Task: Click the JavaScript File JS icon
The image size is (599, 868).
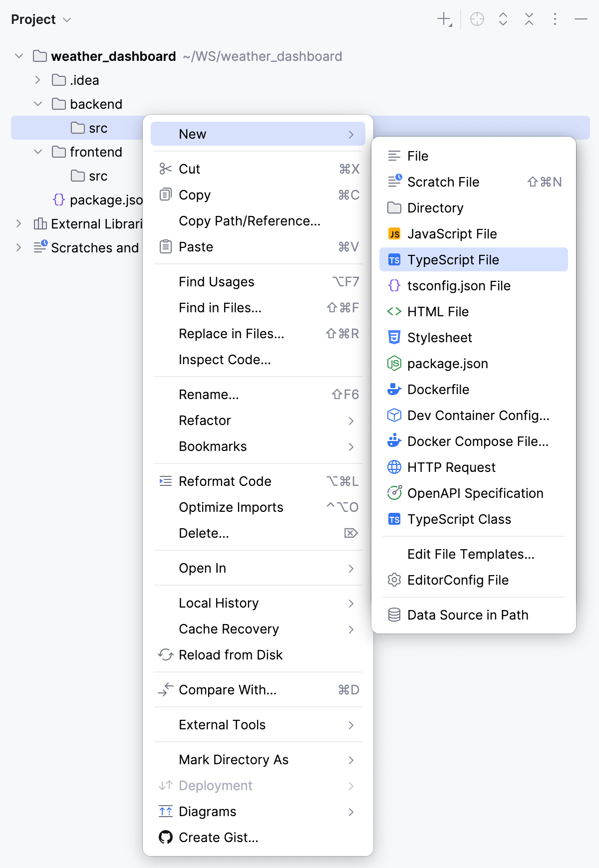Action: [394, 233]
